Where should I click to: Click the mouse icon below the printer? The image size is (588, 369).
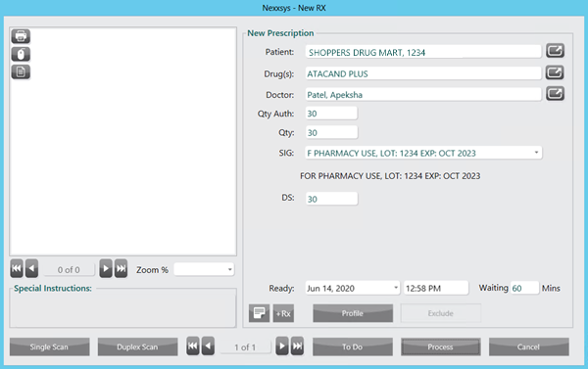[x=21, y=54]
